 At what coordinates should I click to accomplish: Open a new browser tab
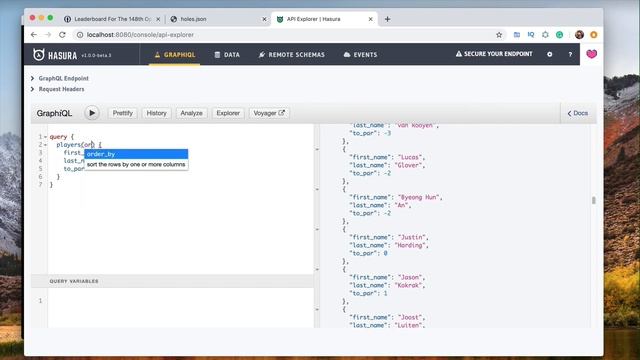pos(387,19)
